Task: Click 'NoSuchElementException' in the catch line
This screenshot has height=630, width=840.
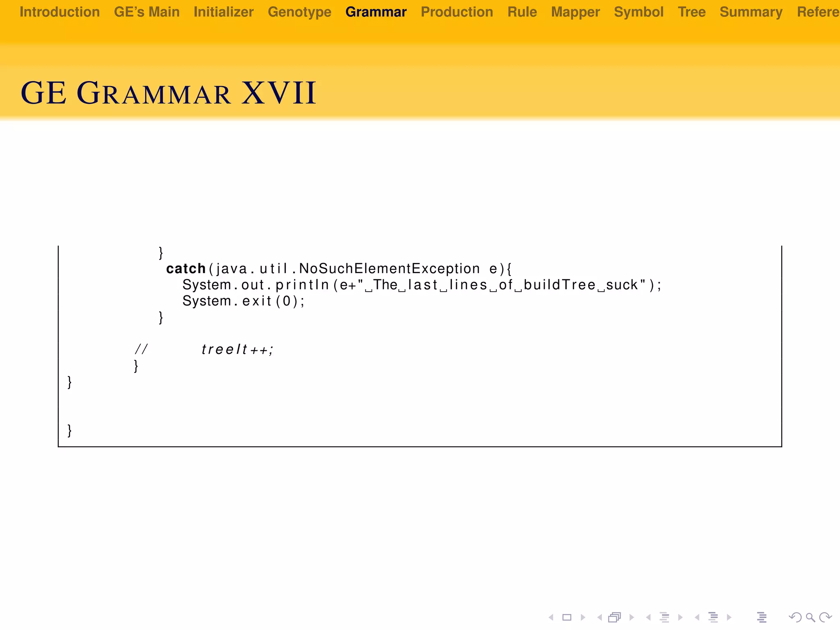Action: (389, 269)
